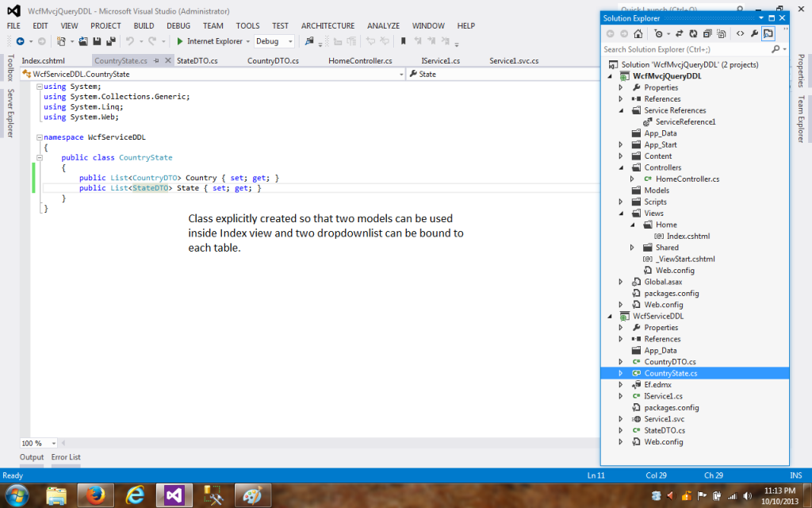Screen dimensions: 812x508
Task: Open the browser selection dropdown arrow beside Internet Explorer
Action: (x=247, y=41)
